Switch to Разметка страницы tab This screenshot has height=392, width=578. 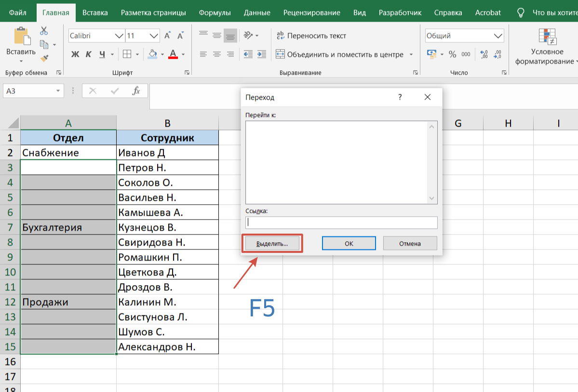(x=153, y=13)
